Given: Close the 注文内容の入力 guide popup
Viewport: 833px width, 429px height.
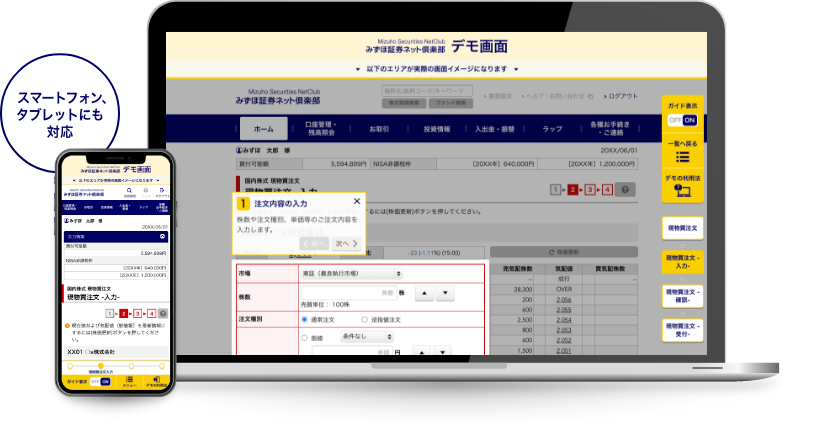Looking at the screenshot, I should tap(357, 201).
